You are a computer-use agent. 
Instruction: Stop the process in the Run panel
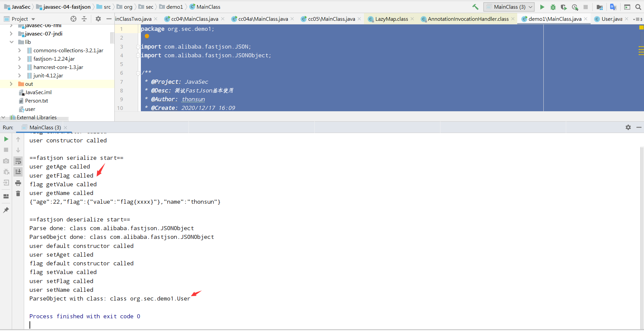[6, 150]
